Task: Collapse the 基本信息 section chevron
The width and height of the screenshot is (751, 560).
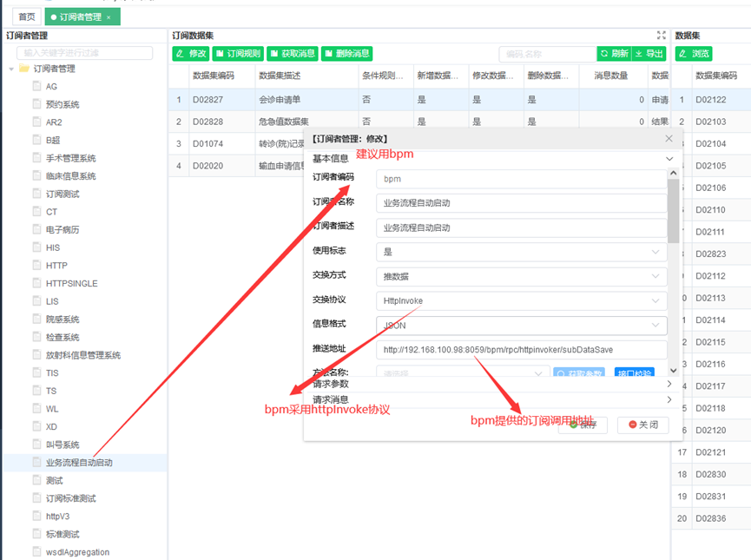Action: click(669, 159)
